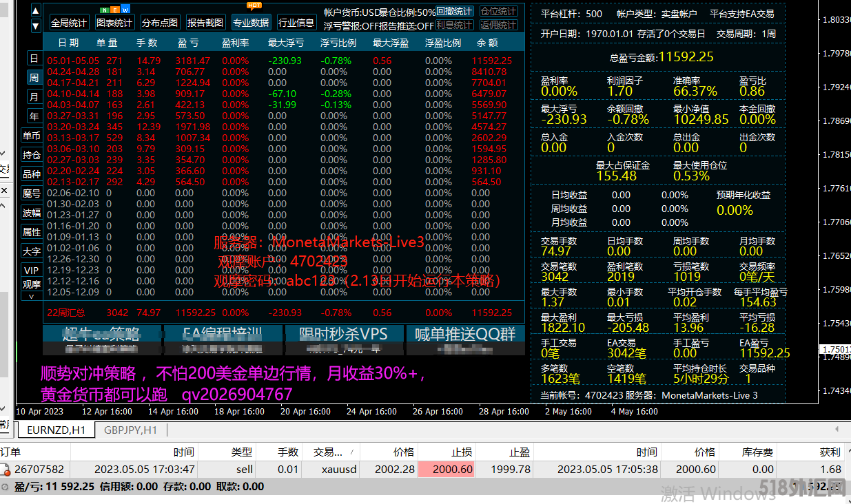
Task: Toggle the 魔号 magic number view
Action: pyautogui.click(x=32, y=193)
